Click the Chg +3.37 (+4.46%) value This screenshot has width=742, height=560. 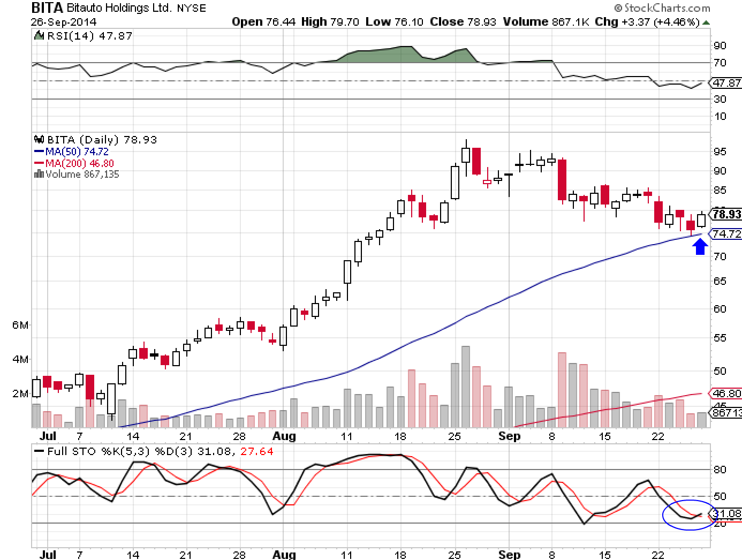647,22
